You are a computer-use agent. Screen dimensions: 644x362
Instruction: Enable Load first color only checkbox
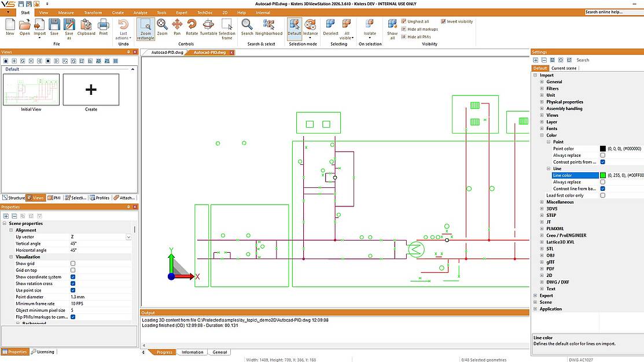[x=602, y=195]
